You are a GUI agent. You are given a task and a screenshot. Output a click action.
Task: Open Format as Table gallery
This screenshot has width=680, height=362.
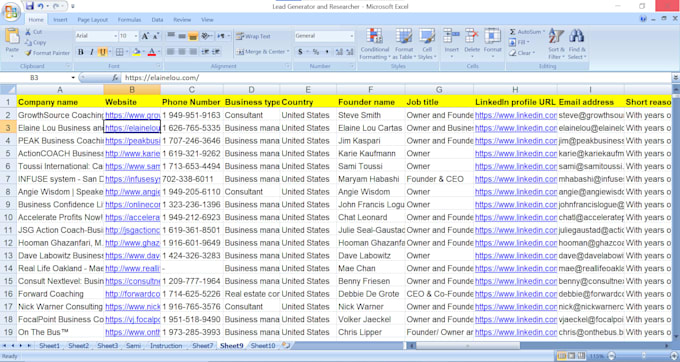pos(403,44)
